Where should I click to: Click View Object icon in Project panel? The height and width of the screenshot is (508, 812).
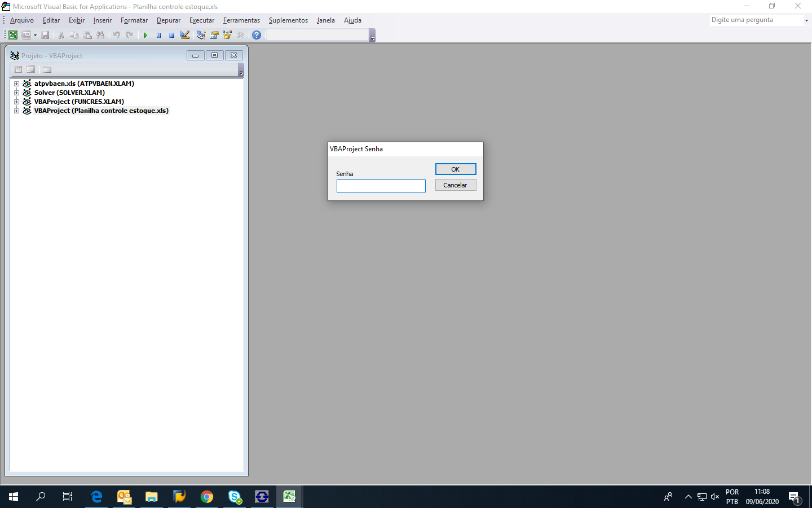coord(31,69)
